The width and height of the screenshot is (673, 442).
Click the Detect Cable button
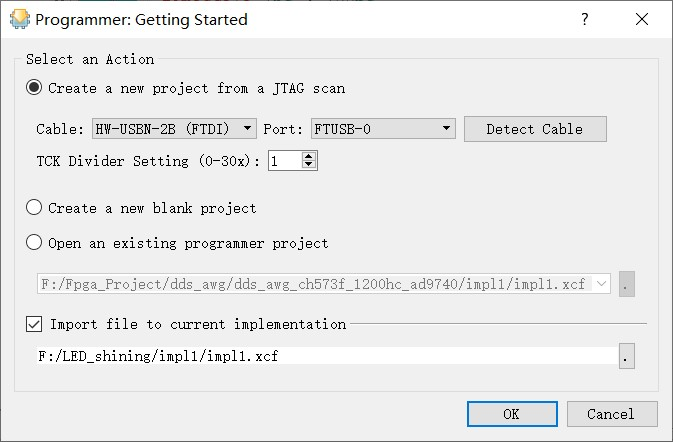pos(535,129)
